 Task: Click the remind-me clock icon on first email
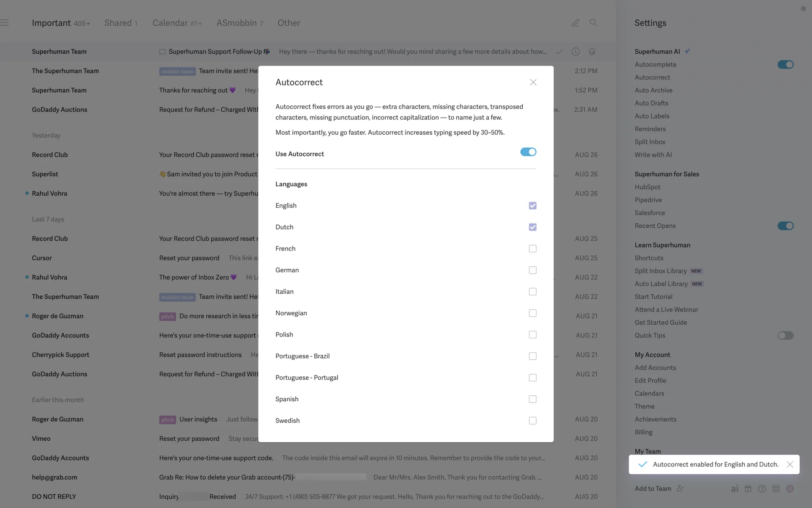tap(576, 52)
